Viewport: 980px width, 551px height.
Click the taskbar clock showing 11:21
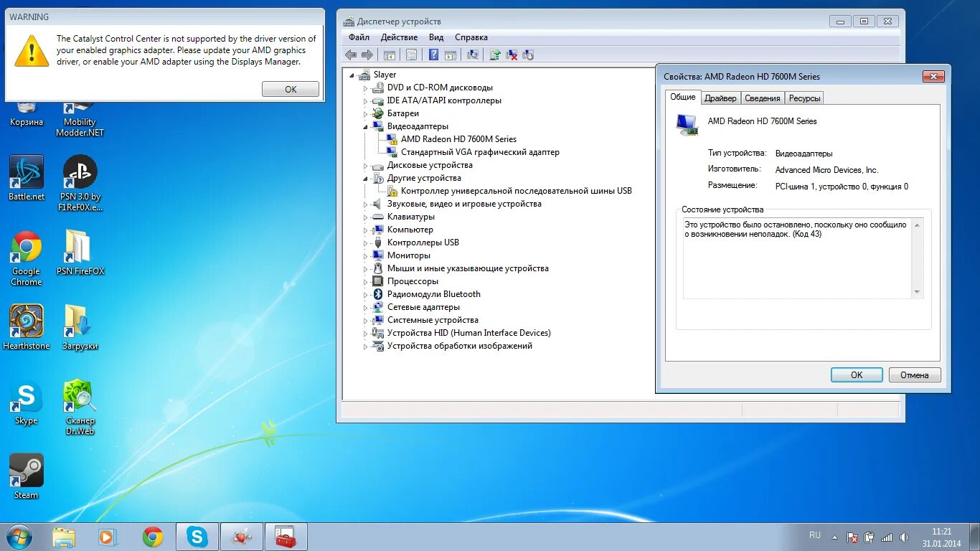pyautogui.click(x=942, y=532)
